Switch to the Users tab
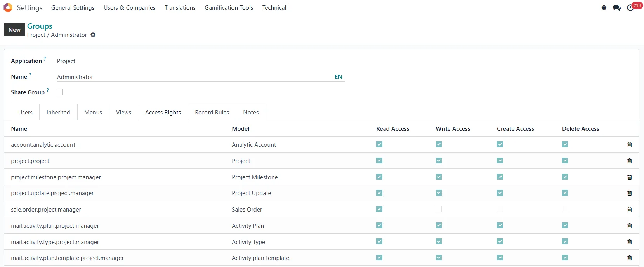 tap(25, 113)
